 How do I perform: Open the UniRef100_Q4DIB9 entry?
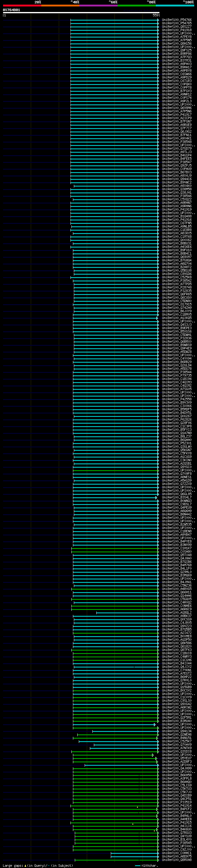point(176,795)
